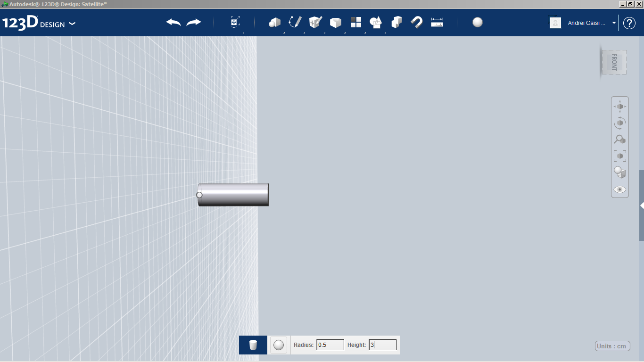Screen dimensions: 644x362
Task: Expand the Andrei Caisi account dropdown arrow
Action: point(614,23)
